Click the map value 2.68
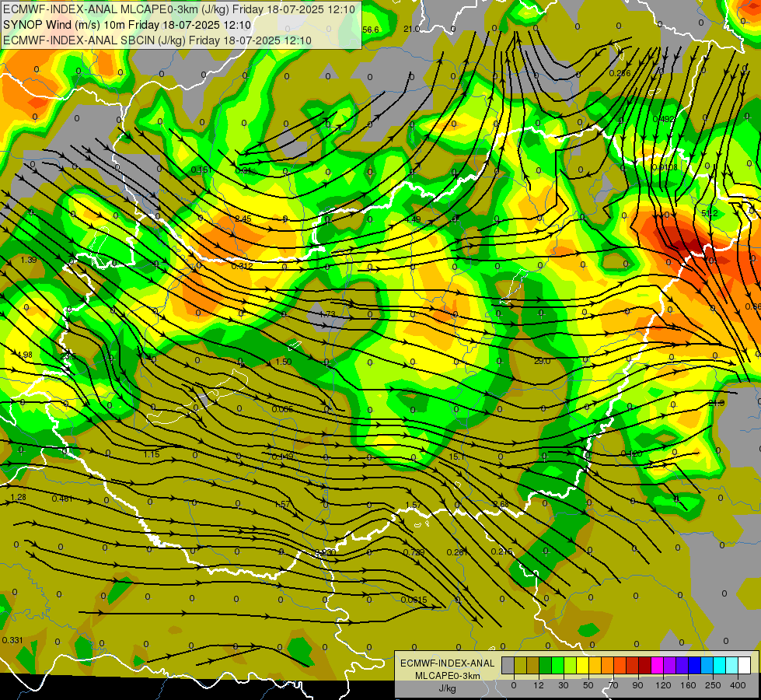The image size is (761, 700). 501,504
